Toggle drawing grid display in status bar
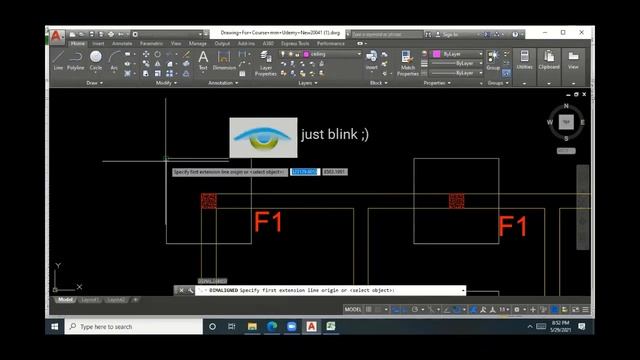 [369, 309]
